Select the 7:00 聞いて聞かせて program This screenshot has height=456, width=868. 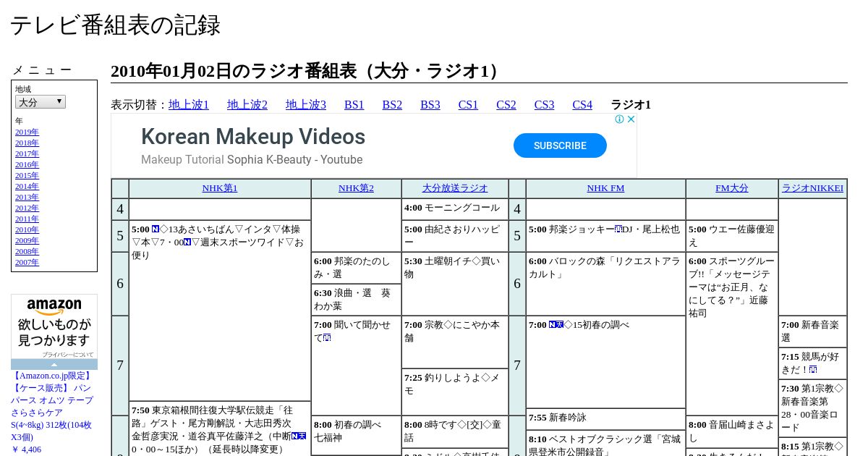coord(356,366)
